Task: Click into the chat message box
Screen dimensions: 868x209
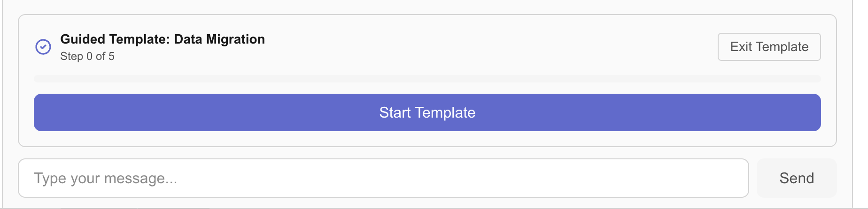Action: coord(383,178)
